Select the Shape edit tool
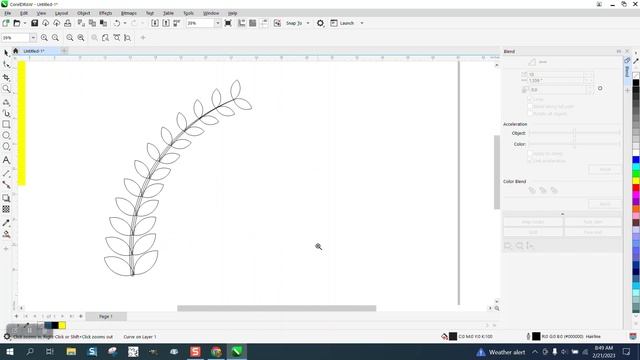 6,65
